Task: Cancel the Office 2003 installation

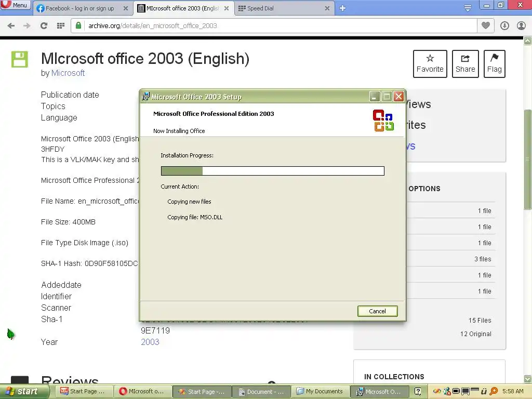Action: pos(377,311)
